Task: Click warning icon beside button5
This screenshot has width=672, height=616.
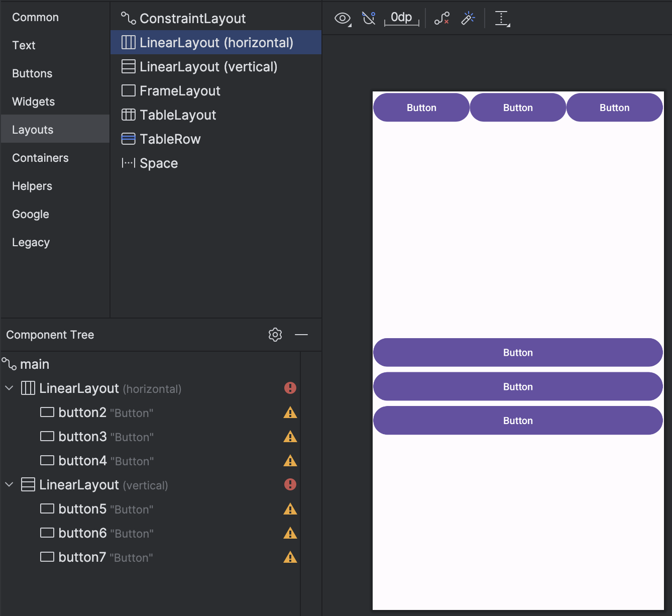Action: [290, 509]
